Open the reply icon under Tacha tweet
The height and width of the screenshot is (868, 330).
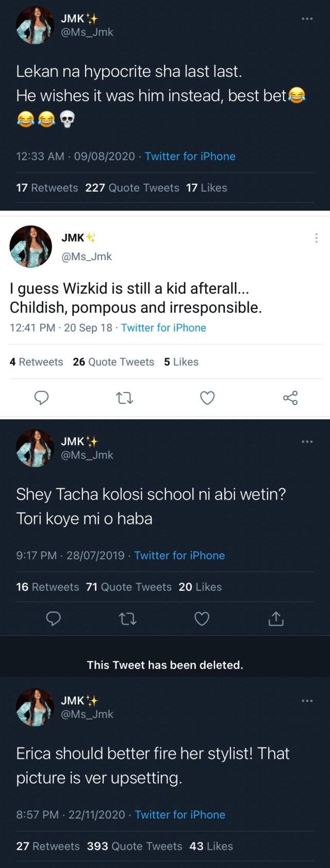click(x=54, y=619)
